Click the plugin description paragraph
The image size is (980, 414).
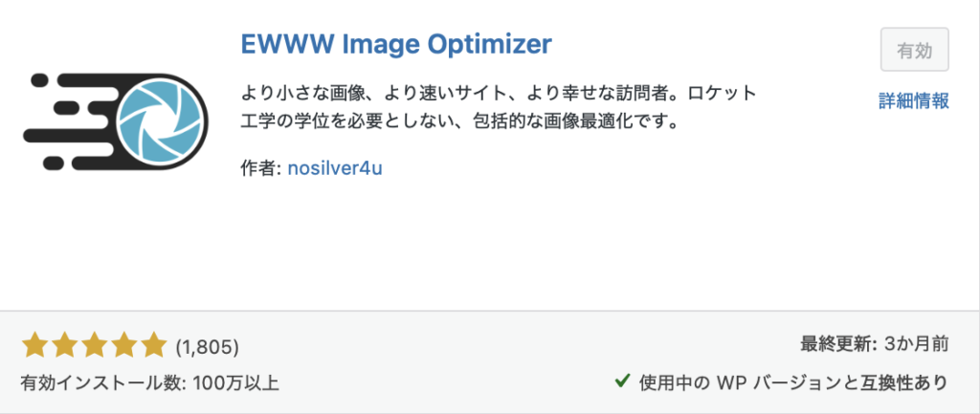[498, 110]
